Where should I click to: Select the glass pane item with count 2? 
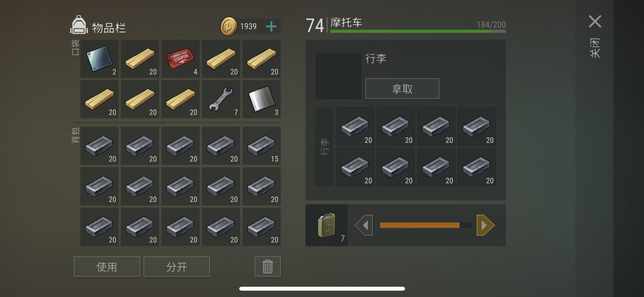click(99, 59)
